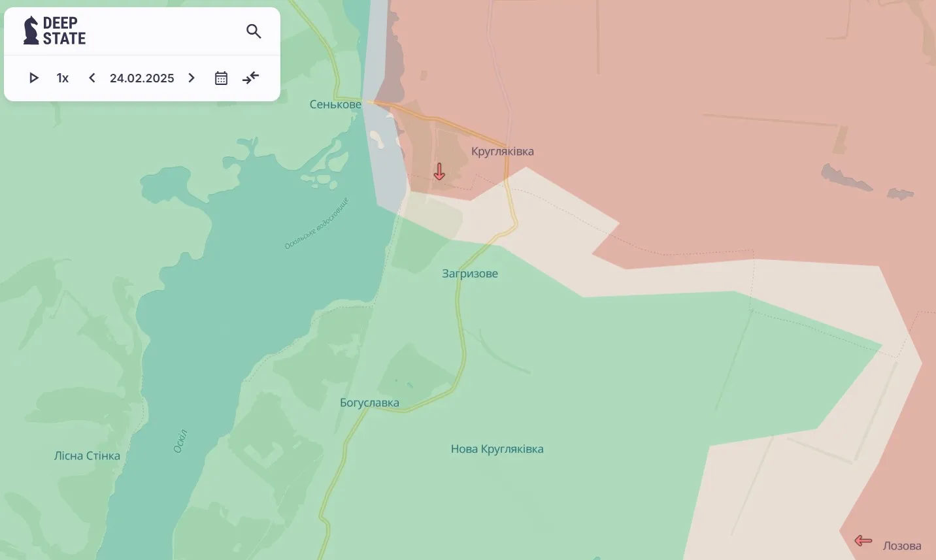Click the Загризове map label

pos(470,274)
